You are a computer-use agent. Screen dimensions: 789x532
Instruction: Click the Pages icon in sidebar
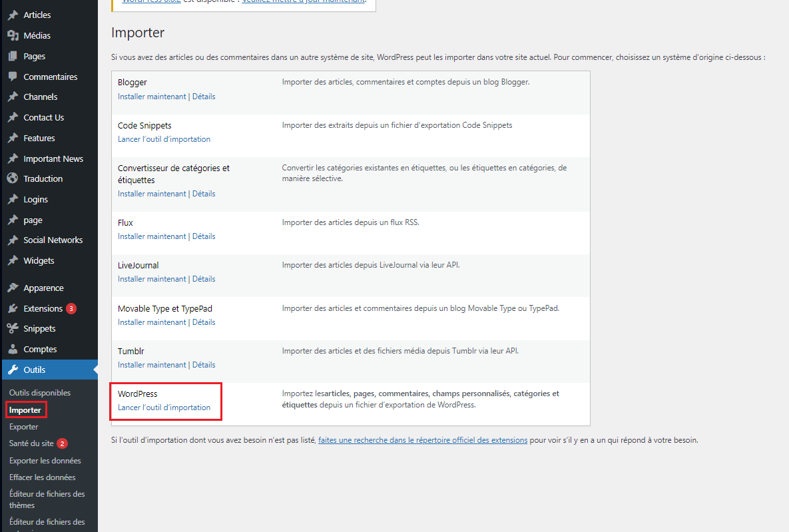(12, 56)
